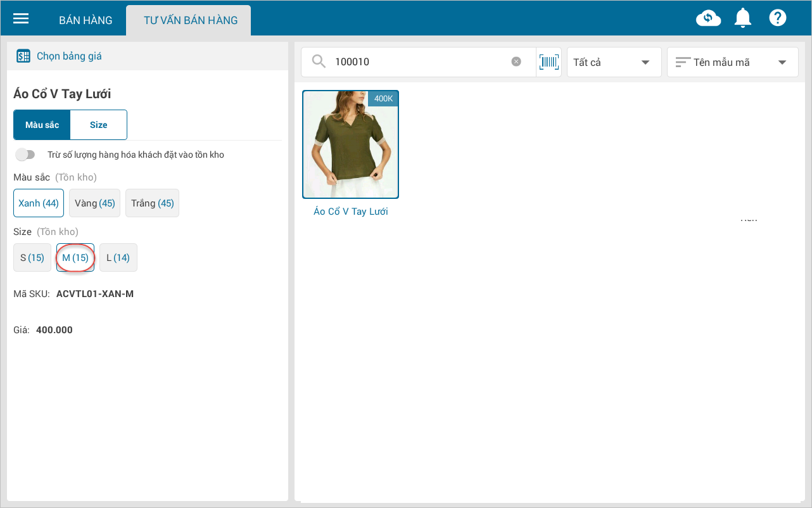
Task: Click the cloud sync icon
Action: (708, 18)
